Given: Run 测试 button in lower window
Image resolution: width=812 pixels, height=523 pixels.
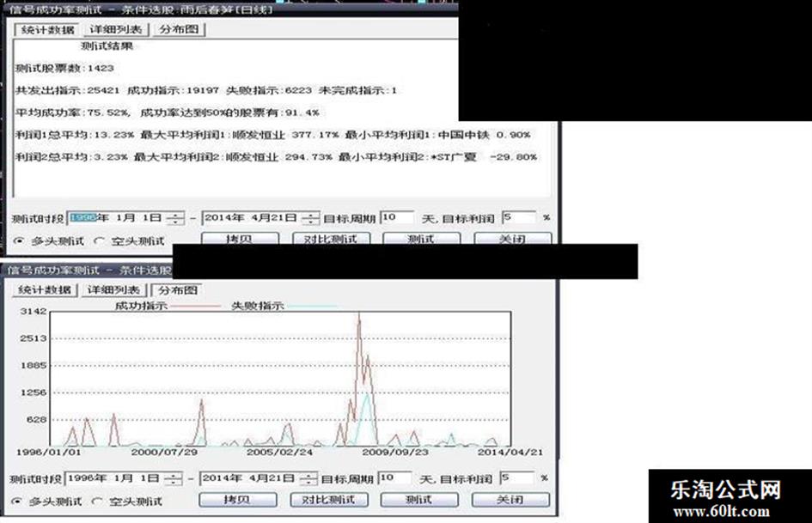Looking at the screenshot, I should coord(419,500).
